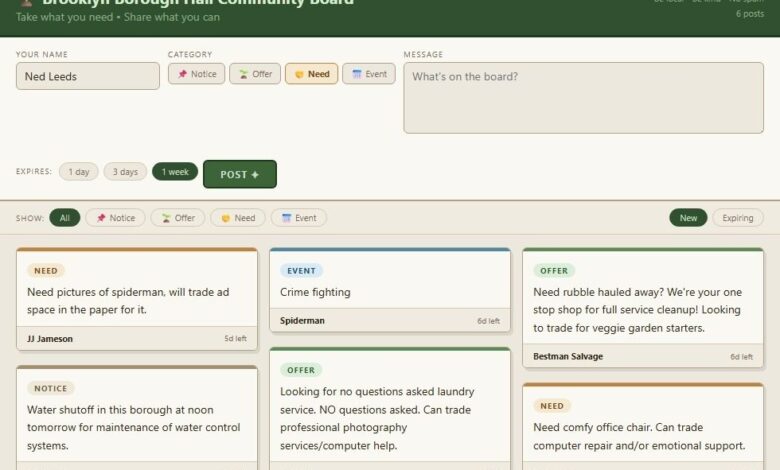Click the POST button
Screen dimensions: 780x470
pyautogui.click(x=240, y=174)
